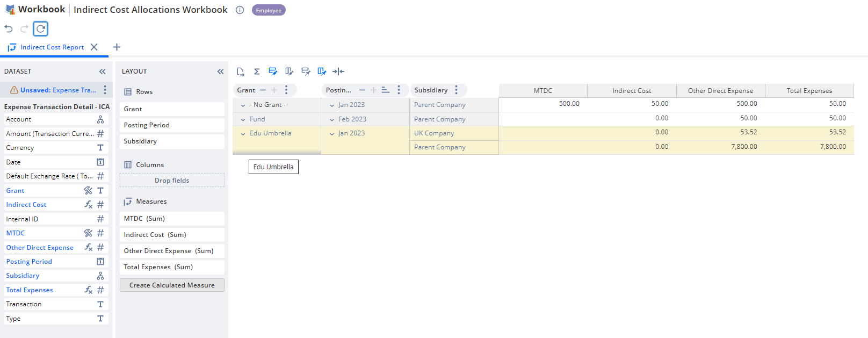
Task: Click the edit rows pencil icon
Action: (273, 71)
